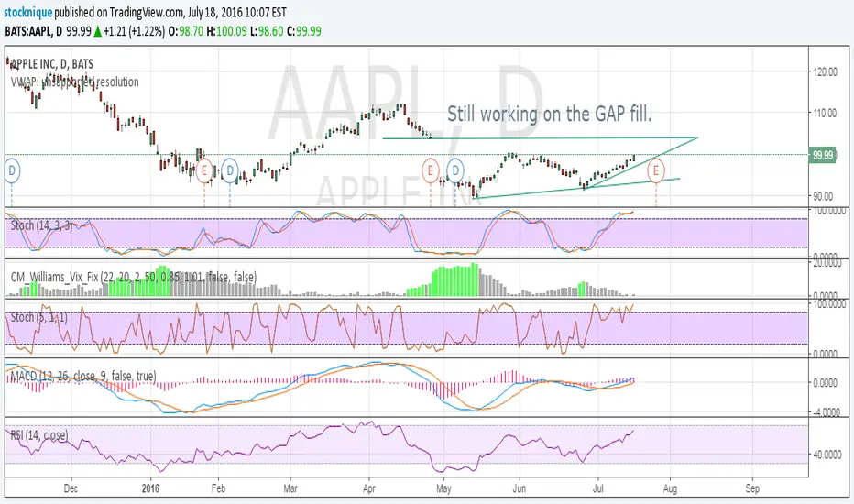The image size is (854, 504).
Task: Click the Apr label on time axis
Action: click(x=368, y=488)
